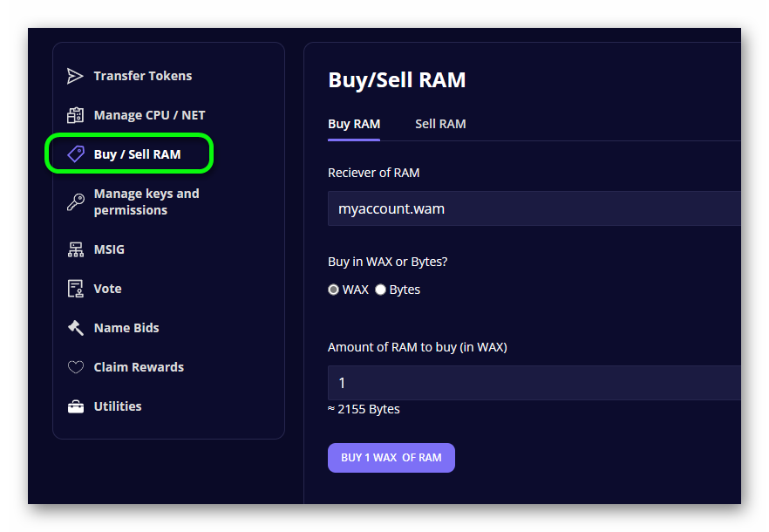The width and height of the screenshot is (769, 532).
Task: Click the key icon for Manage keys
Action: pos(76,201)
